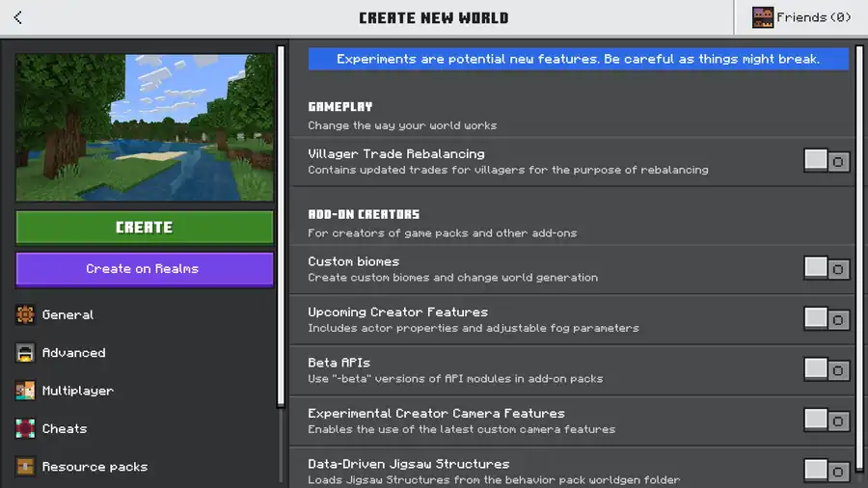
Task: Enable Data-Driven Jigsaw Structures toggle
Action: (x=827, y=471)
